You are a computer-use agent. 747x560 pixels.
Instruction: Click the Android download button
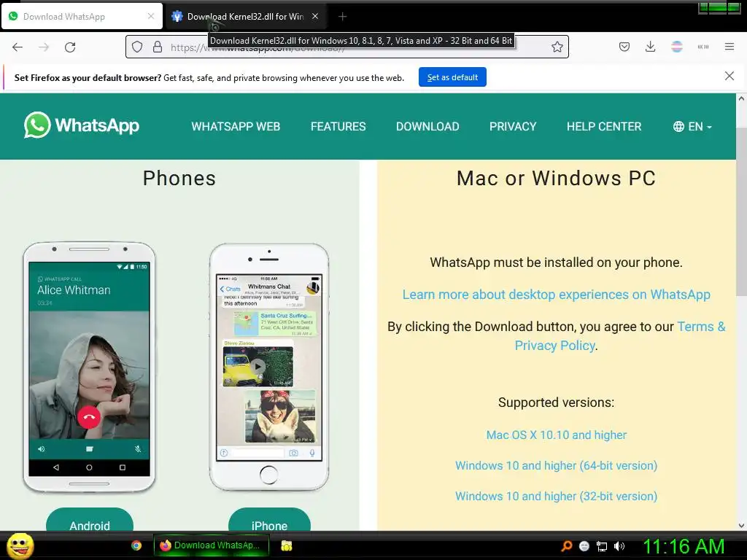coord(90,519)
